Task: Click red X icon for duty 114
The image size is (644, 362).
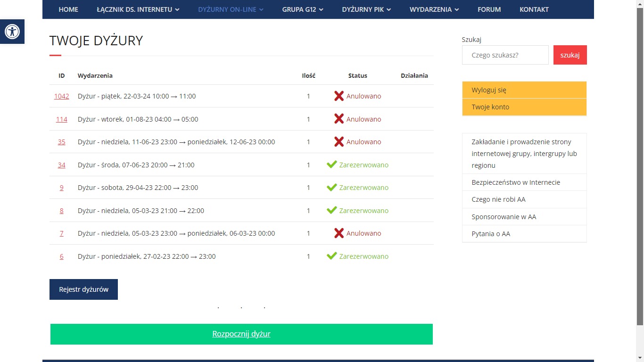Action: [x=339, y=119]
